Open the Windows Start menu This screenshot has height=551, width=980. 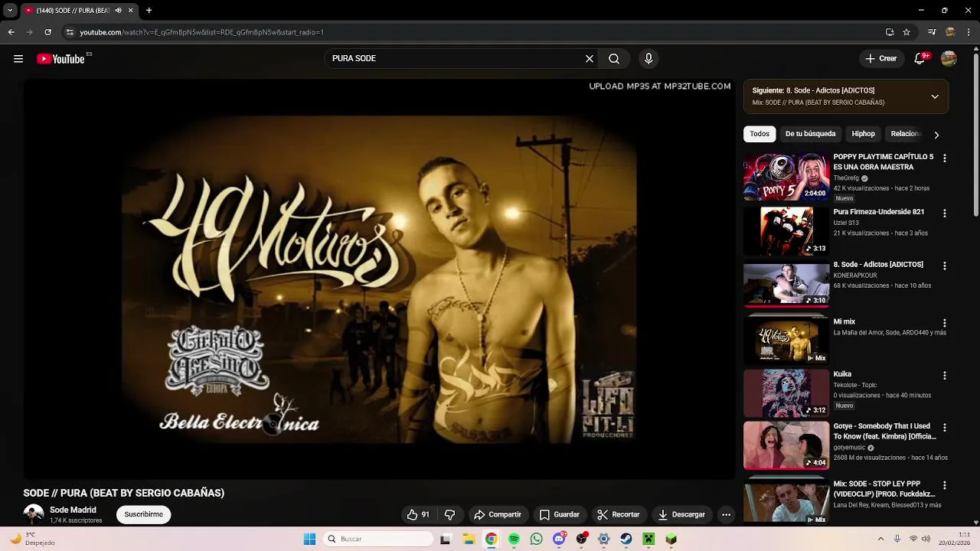point(309,539)
